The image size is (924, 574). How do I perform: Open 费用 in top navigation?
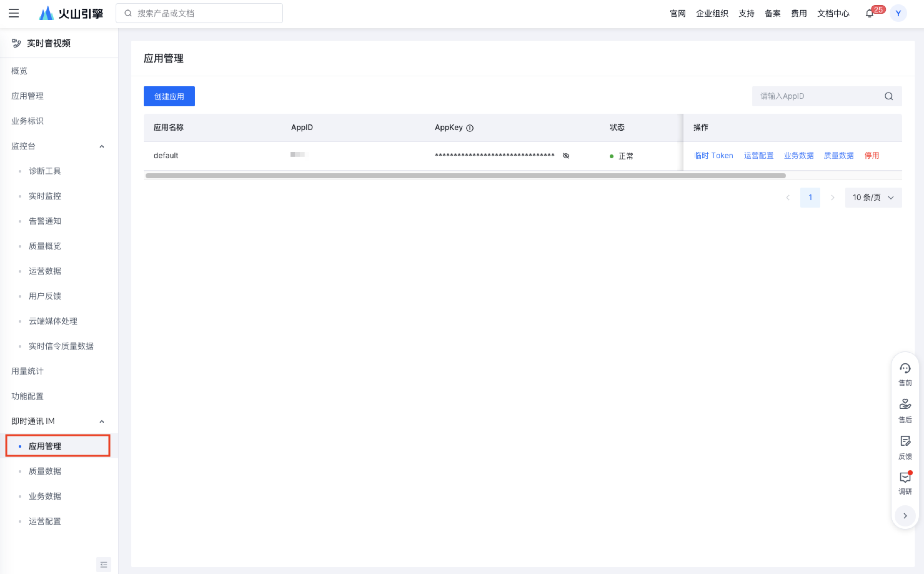(x=798, y=14)
